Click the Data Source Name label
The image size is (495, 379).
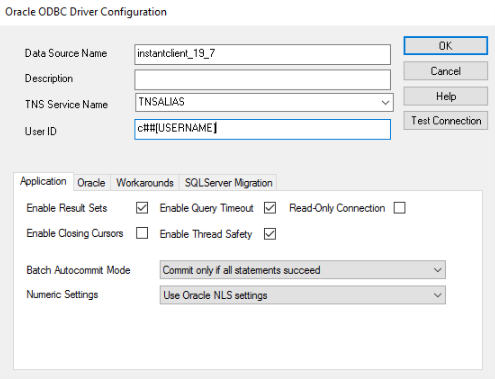pos(66,53)
